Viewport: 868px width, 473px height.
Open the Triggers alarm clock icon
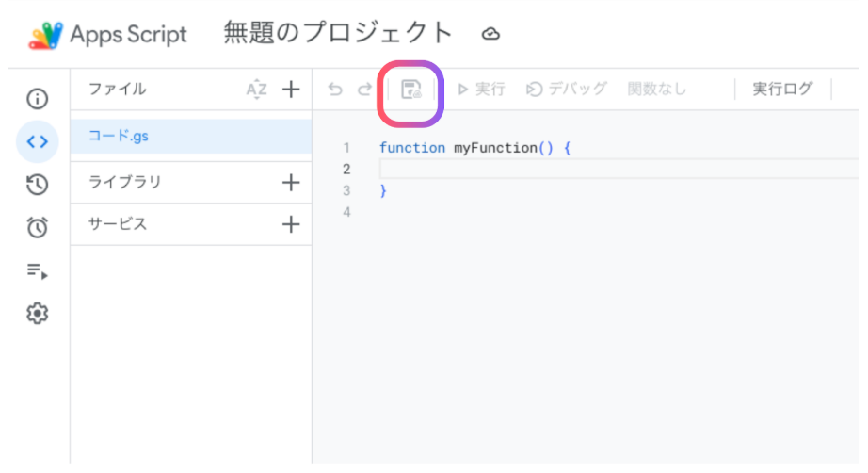tap(38, 227)
